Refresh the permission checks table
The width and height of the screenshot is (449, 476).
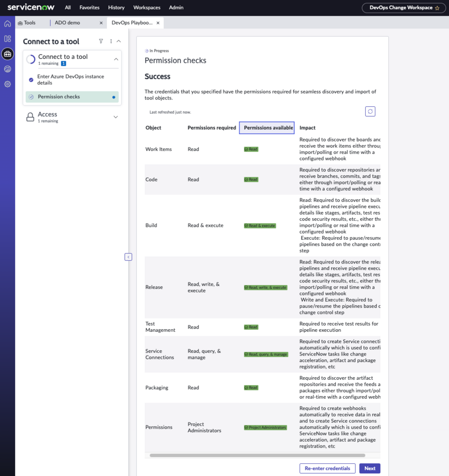[x=370, y=112]
